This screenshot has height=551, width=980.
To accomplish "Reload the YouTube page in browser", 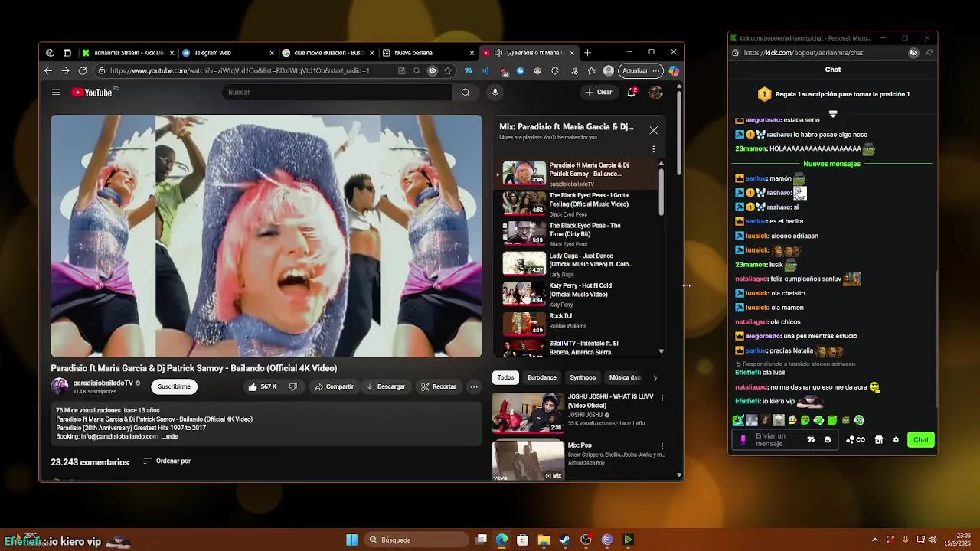I will tap(83, 71).
